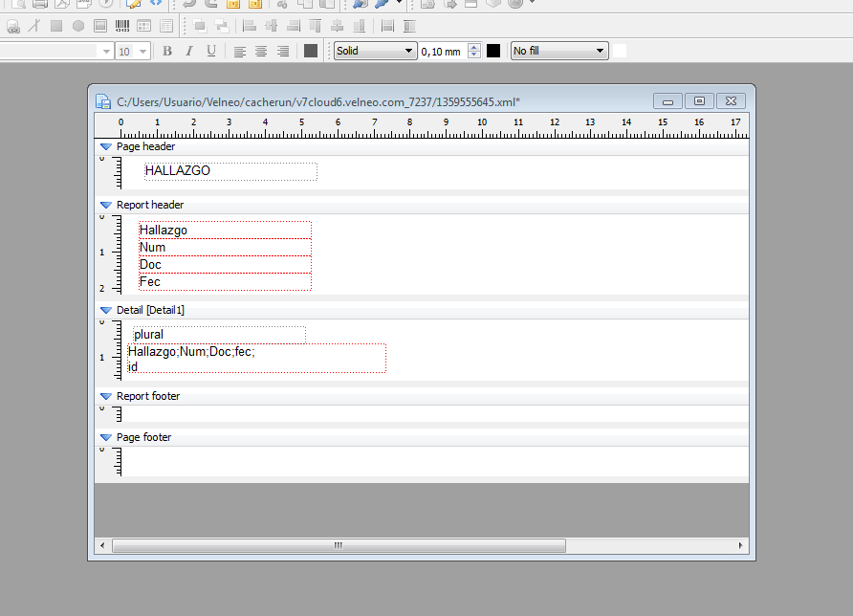Click the Page footer section label
Screen dimensions: 853x616
click(x=143, y=437)
